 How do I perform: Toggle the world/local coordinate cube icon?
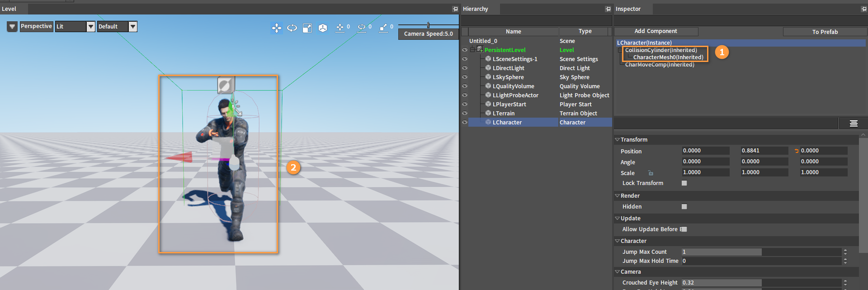coord(323,28)
